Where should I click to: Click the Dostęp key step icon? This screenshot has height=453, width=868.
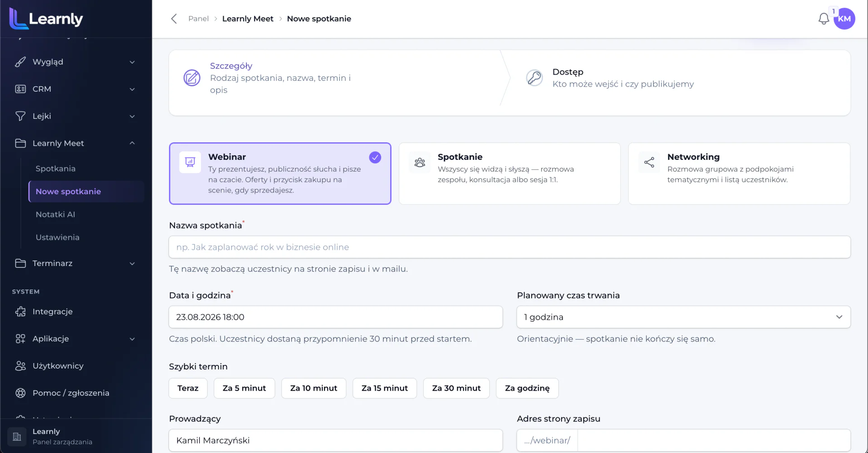point(534,78)
